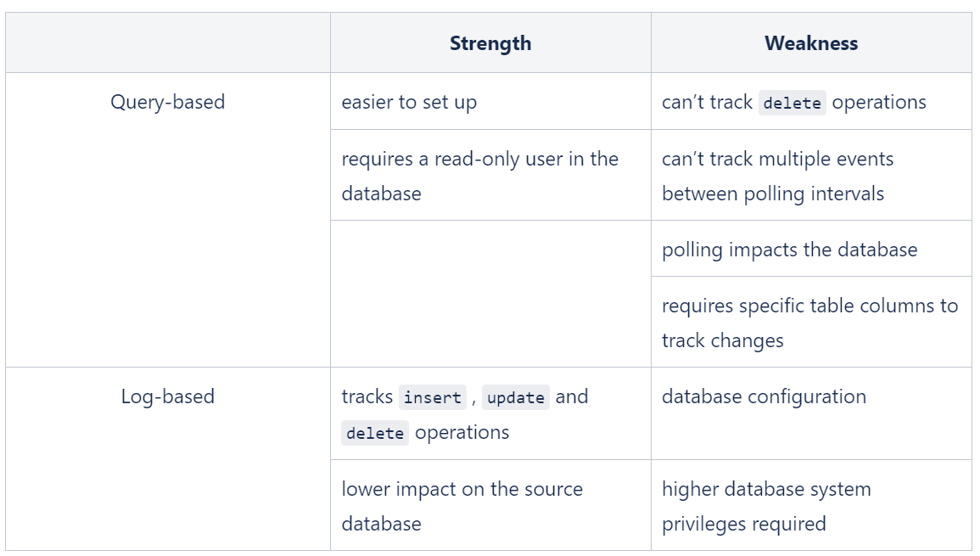Click 'higher database system privileges required' cell
Screen dimensions: 980x556
click(811, 505)
